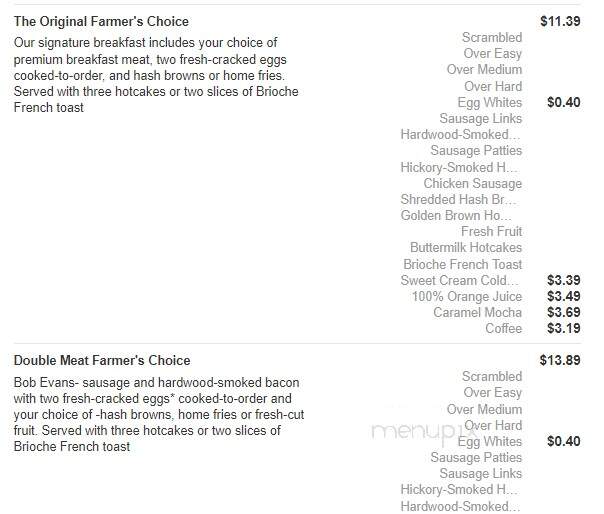Select the Fresh Fruit option
604x514 pixels.
click(492, 231)
